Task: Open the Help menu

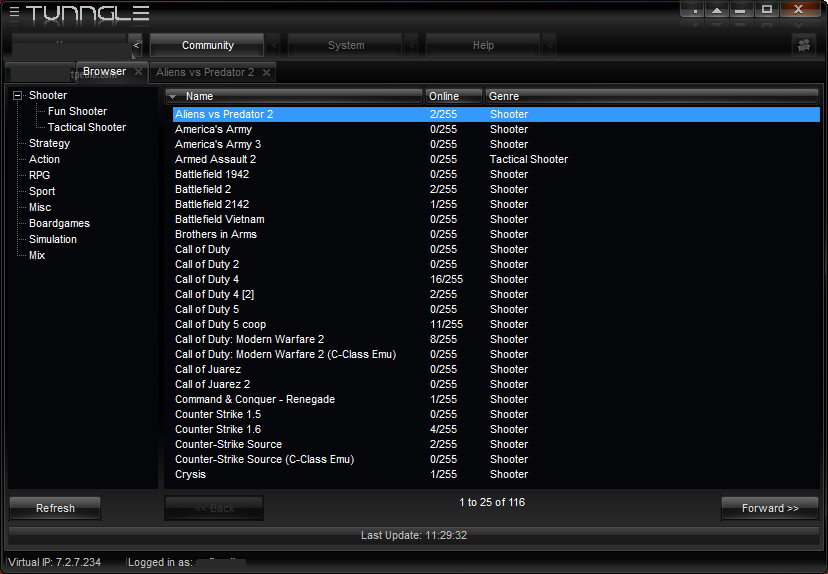Action: pos(483,45)
